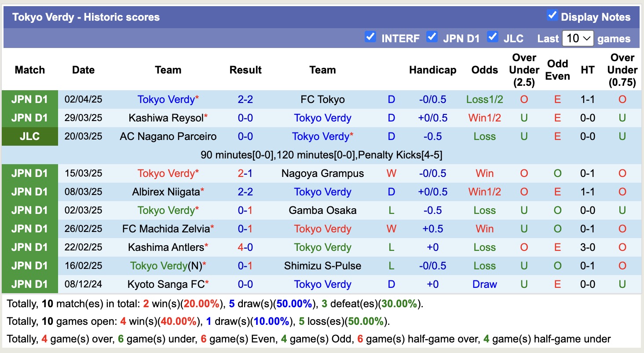Click the JLC league badge
The width and height of the screenshot is (644, 353).
(29, 136)
